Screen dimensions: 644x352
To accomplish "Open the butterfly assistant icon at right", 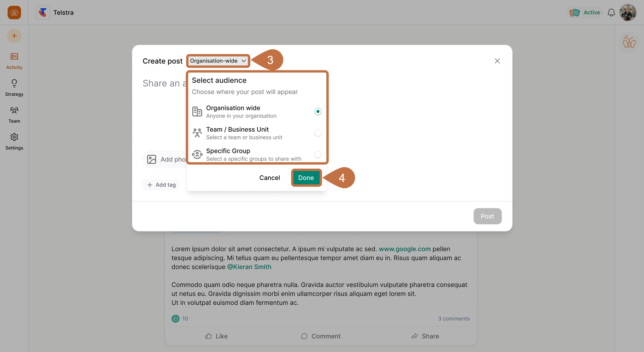I will (629, 42).
